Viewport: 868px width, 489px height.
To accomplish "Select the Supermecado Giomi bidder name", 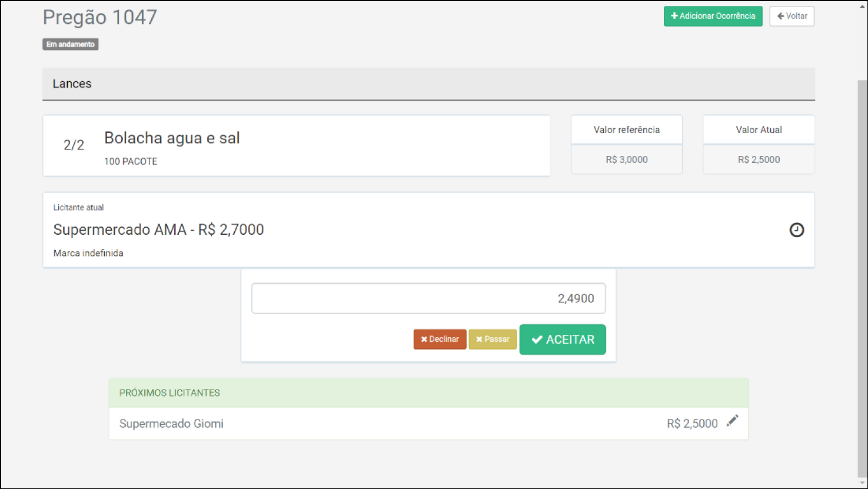I will pyautogui.click(x=171, y=424).
